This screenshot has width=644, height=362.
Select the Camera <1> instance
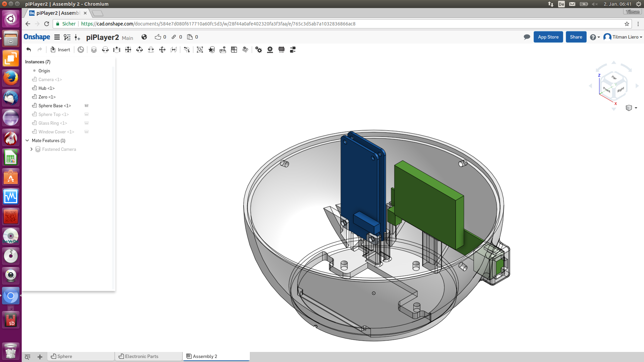(50, 79)
